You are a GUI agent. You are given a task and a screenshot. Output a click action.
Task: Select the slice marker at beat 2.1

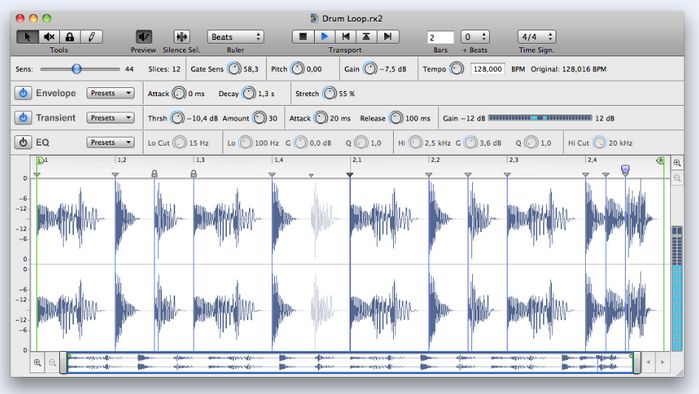[350, 175]
